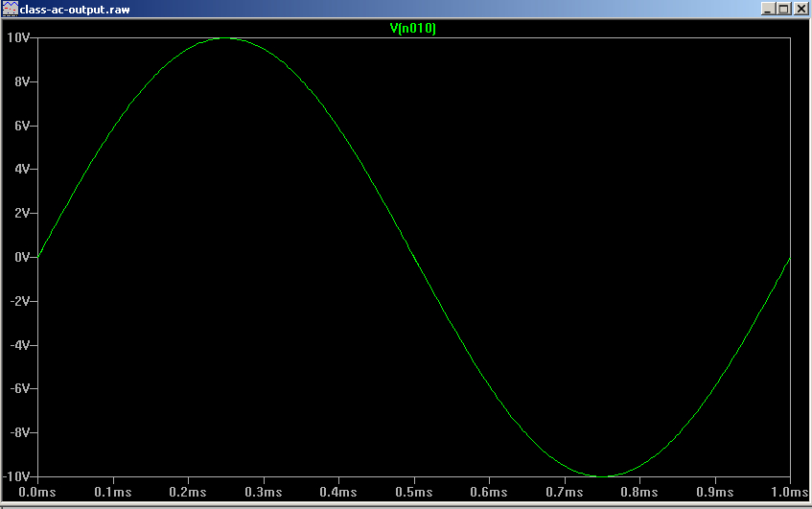Click the -6V vertical axis label

tap(20, 388)
